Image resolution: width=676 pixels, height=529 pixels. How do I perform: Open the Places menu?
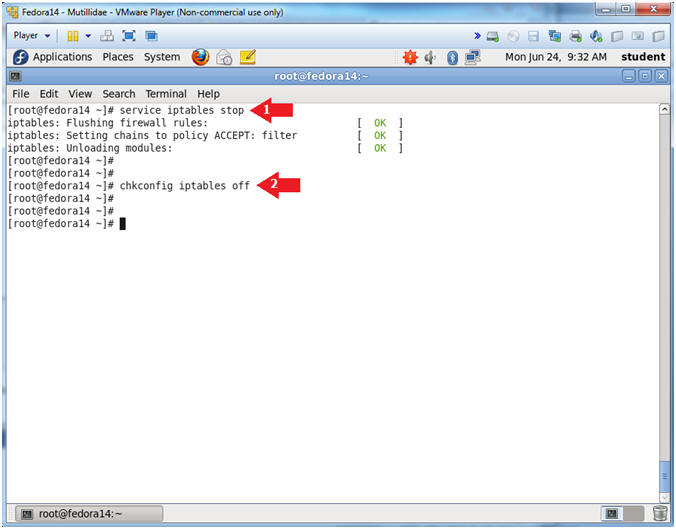coord(118,57)
